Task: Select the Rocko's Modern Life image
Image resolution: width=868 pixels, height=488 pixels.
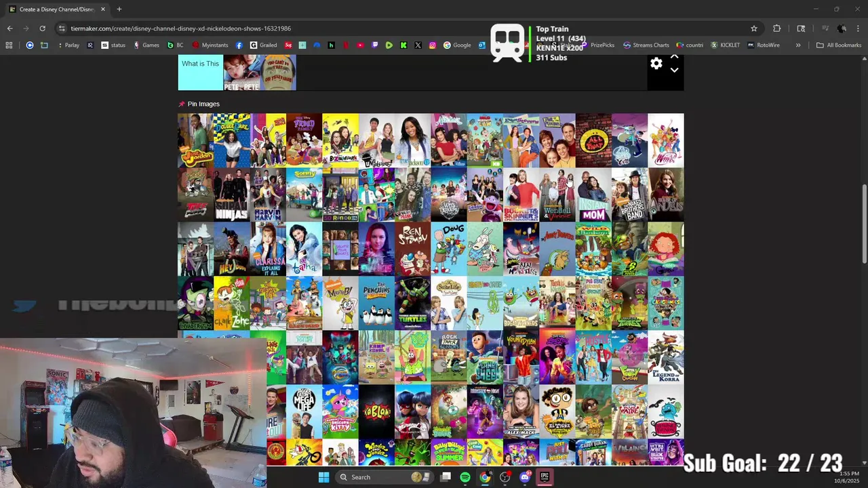Action: pos(485,249)
